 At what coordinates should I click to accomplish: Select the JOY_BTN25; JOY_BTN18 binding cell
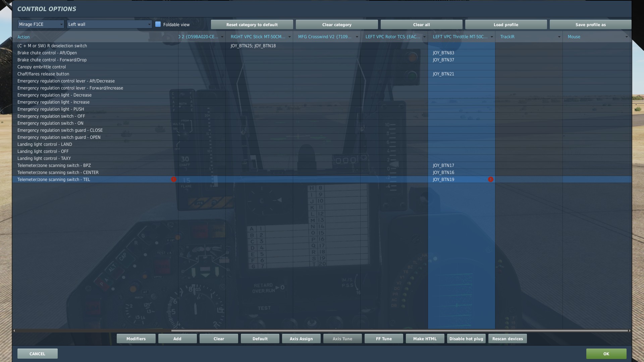[x=259, y=46]
